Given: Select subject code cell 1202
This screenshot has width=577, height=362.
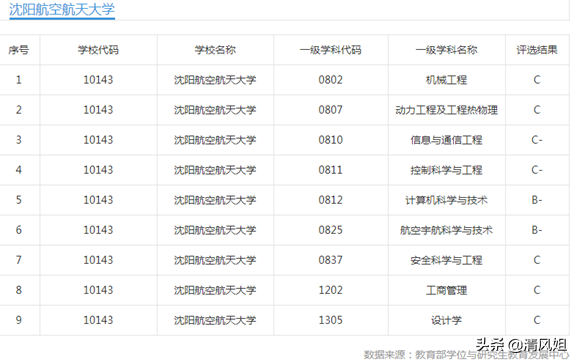Looking at the screenshot, I should point(330,290).
